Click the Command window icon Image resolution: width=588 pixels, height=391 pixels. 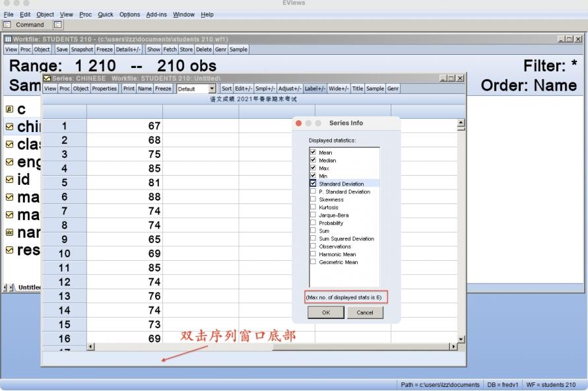(8, 25)
